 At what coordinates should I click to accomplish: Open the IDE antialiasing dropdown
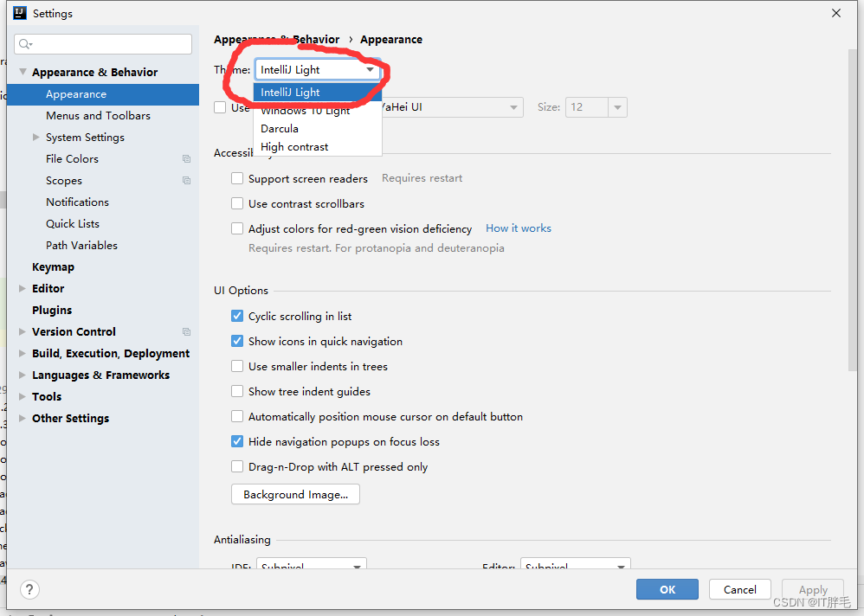click(312, 565)
